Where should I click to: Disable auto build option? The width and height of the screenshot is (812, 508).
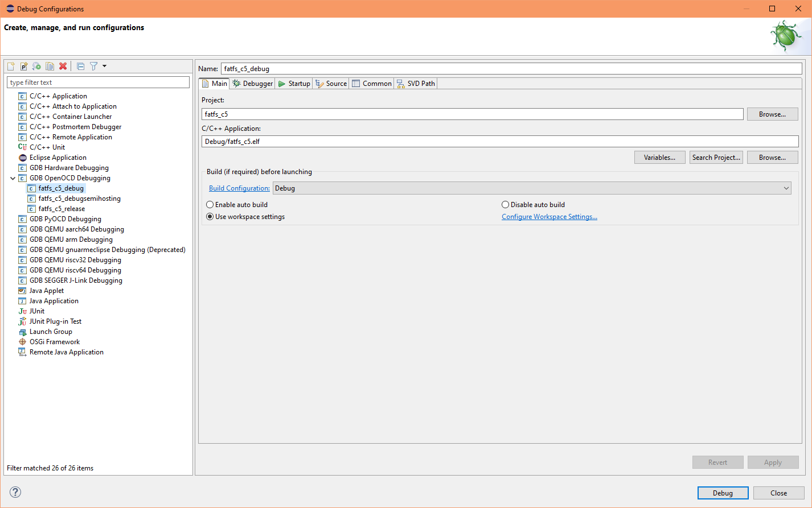pos(505,204)
